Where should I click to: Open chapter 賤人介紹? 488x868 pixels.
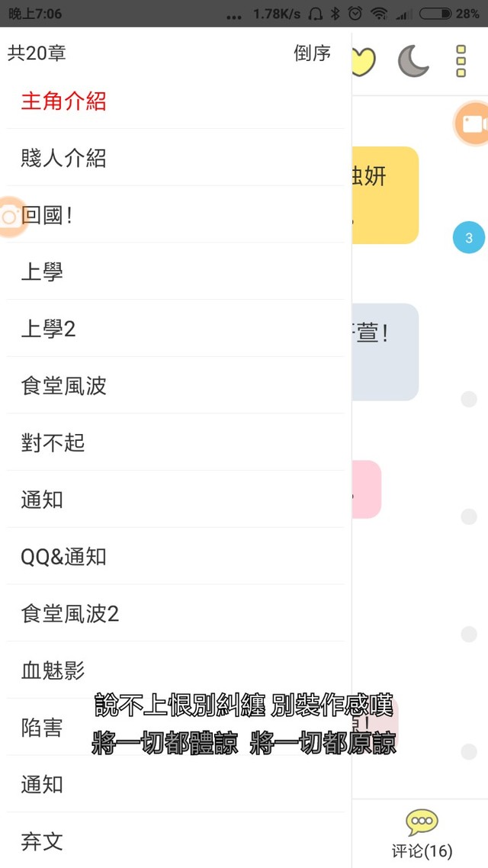pyautogui.click(x=63, y=158)
